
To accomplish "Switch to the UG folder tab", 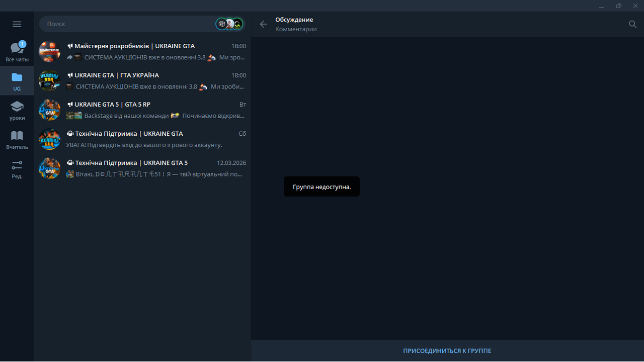I will point(17,81).
